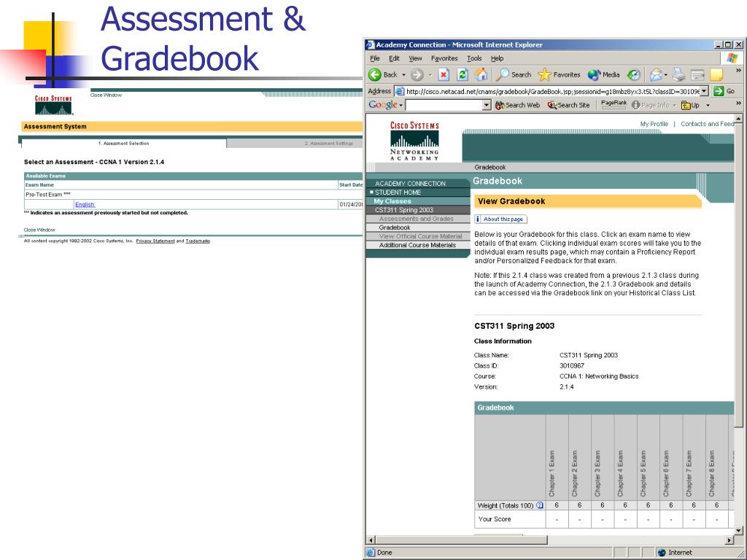The image size is (747, 560).
Task: Click the Windows flag logo in the menu bar
Action: [732, 58]
